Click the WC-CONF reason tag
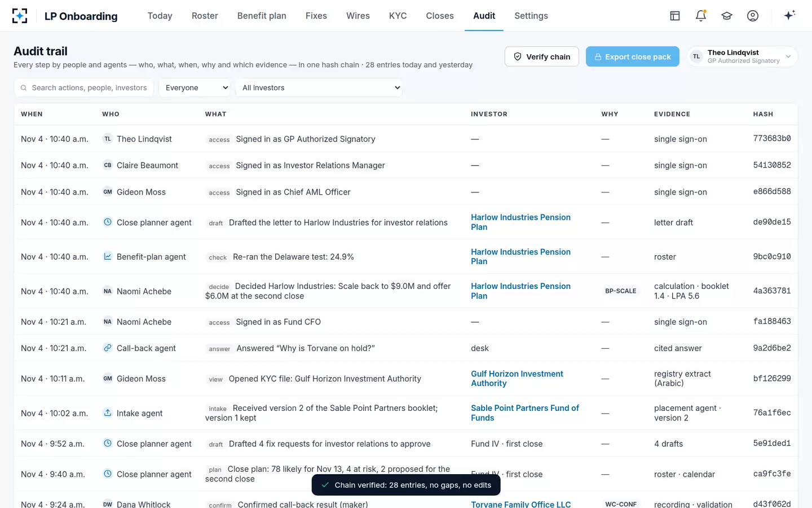Screen dimensions: 812x508 coord(620,504)
